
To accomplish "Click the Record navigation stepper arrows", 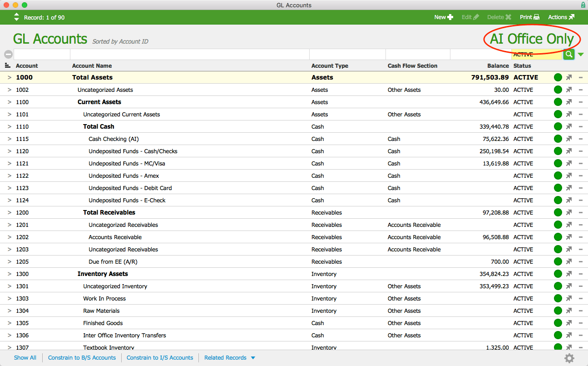I will coord(16,17).
